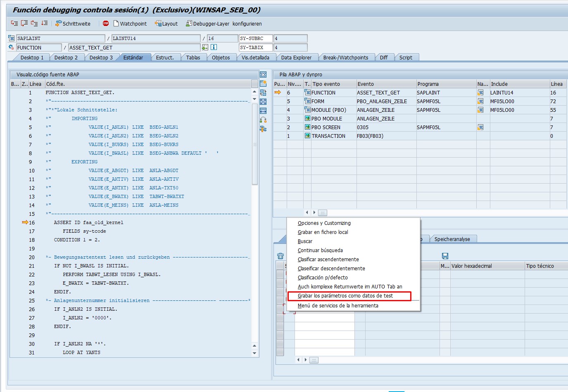Open the Speicheranalyse tab

[452, 239]
